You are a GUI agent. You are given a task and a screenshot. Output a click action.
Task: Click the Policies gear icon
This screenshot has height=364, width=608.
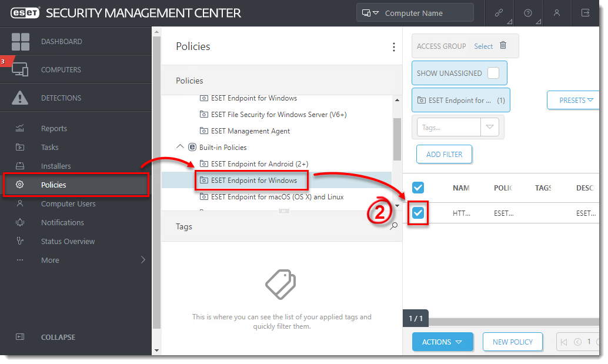(20, 185)
